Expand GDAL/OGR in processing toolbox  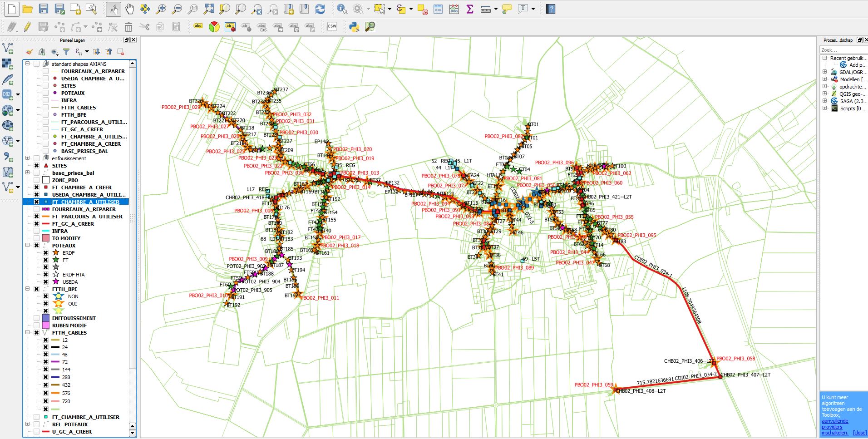pyautogui.click(x=825, y=72)
